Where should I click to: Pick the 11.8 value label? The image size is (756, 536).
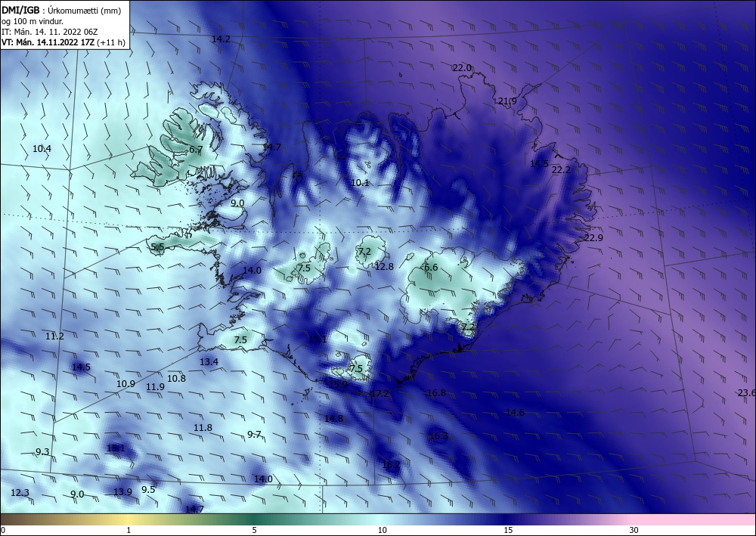click(203, 428)
